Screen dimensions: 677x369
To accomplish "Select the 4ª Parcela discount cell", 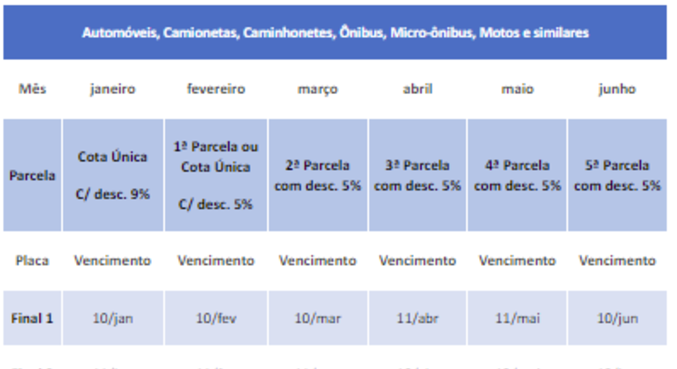I will click(517, 175).
